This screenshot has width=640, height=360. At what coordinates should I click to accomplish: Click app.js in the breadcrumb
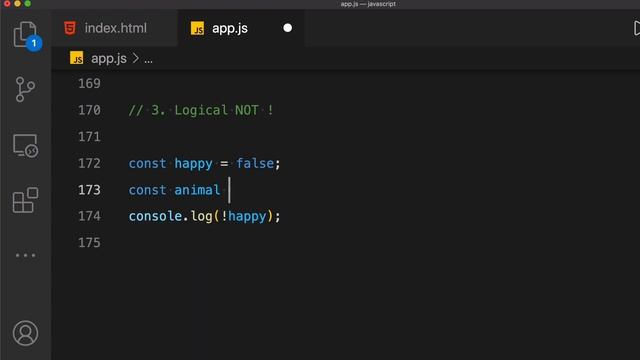(x=109, y=59)
